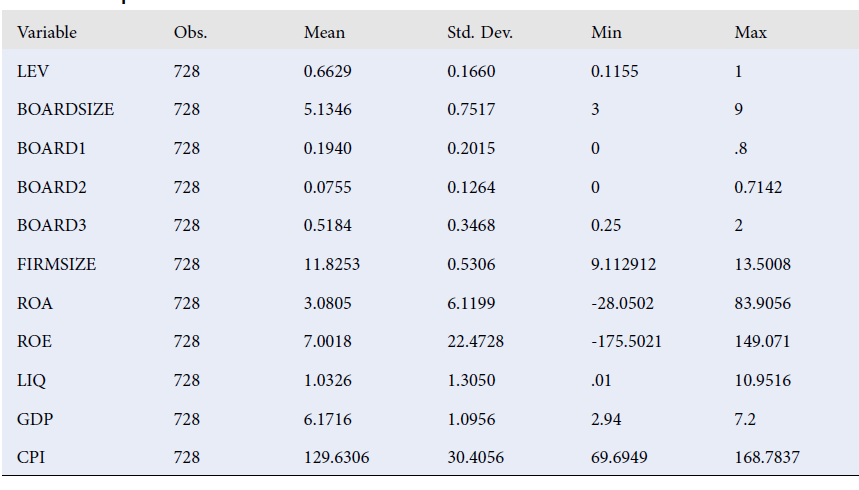This screenshot has width=859, height=490.
Task: Select the ROA max value 83.9056
Action: 762,303
